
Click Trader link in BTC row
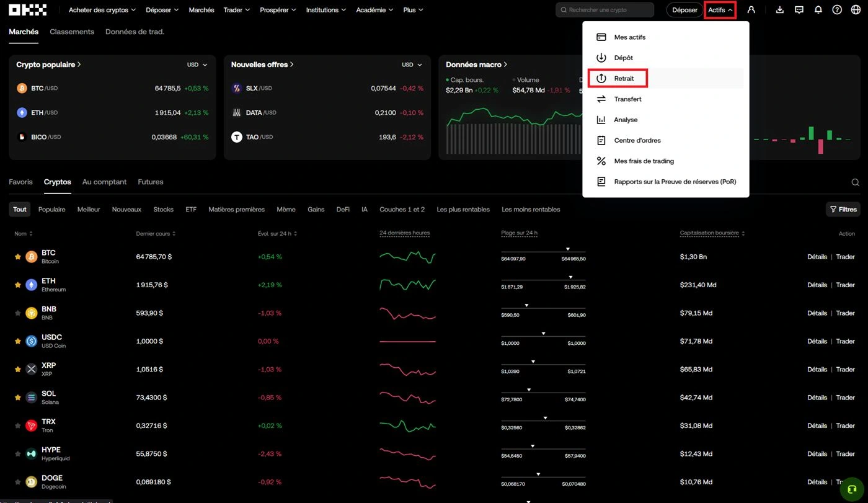tap(845, 257)
